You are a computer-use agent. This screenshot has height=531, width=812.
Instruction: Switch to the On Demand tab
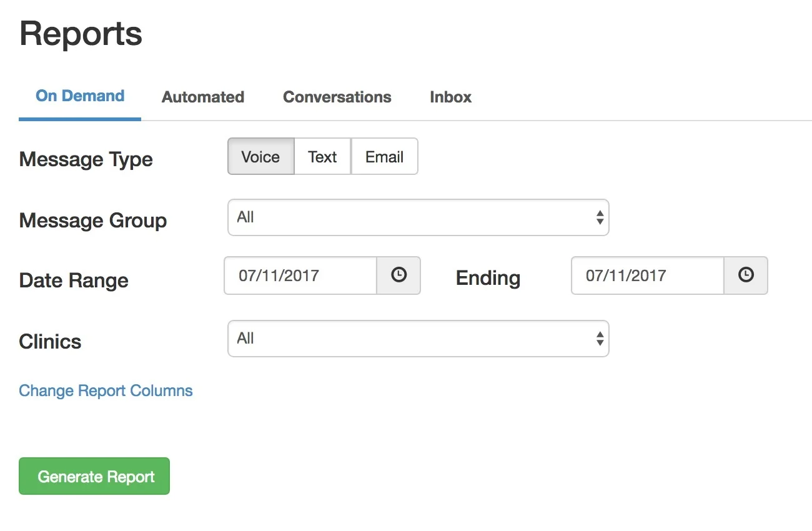80,96
